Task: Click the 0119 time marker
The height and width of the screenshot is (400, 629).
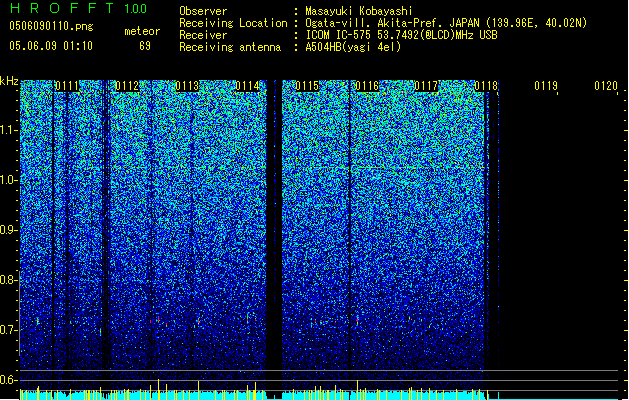Action: [546, 86]
